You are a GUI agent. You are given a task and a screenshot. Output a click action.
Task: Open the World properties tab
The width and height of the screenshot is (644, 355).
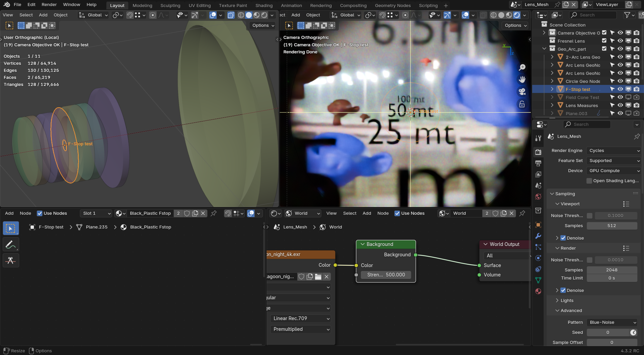(x=538, y=197)
